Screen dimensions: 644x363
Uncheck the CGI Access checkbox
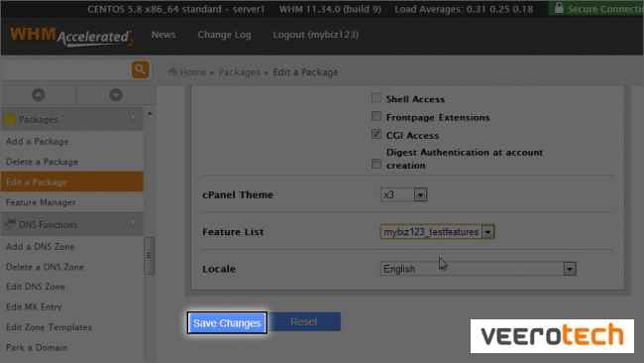(x=376, y=134)
